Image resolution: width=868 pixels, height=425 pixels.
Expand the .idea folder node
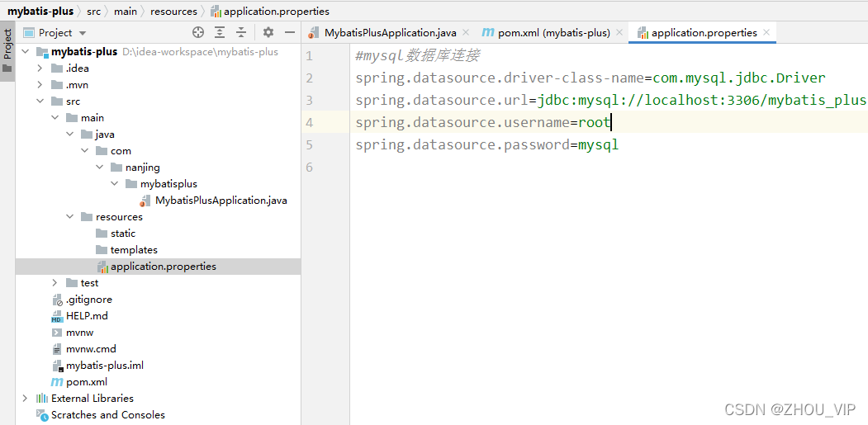tap(40, 68)
